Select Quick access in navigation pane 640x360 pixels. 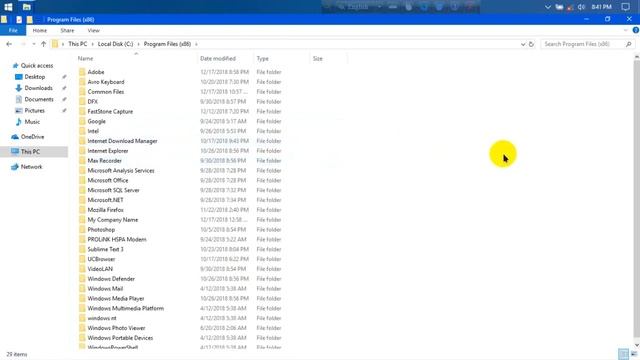click(x=37, y=66)
